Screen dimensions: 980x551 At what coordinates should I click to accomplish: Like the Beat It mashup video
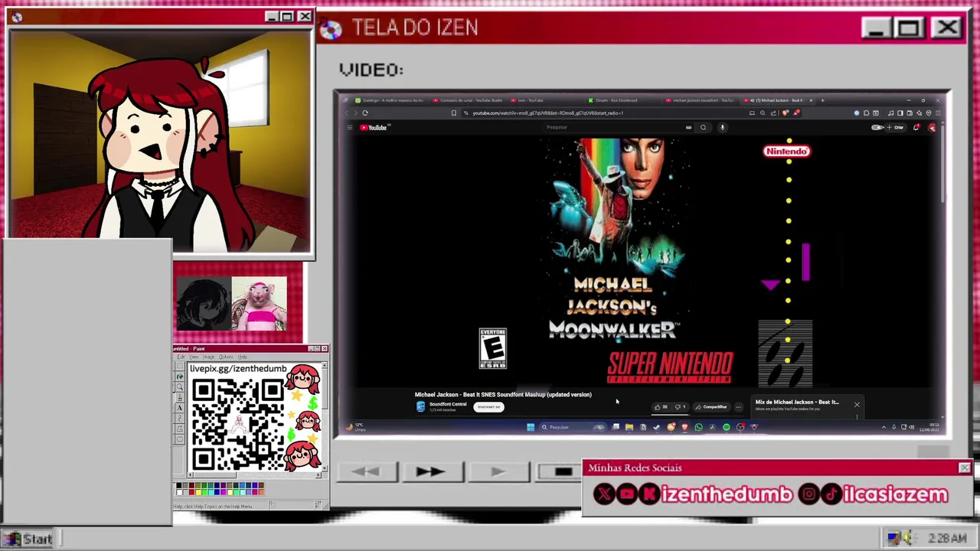(x=661, y=407)
